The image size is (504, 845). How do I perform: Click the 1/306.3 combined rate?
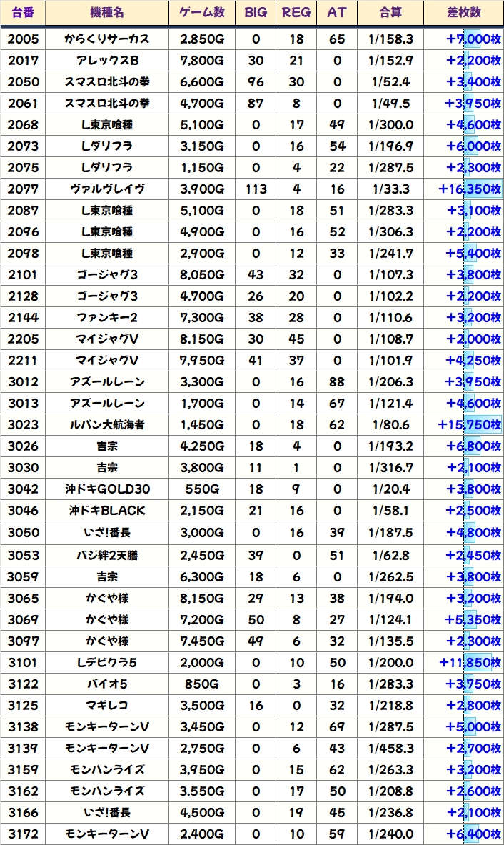(390, 231)
